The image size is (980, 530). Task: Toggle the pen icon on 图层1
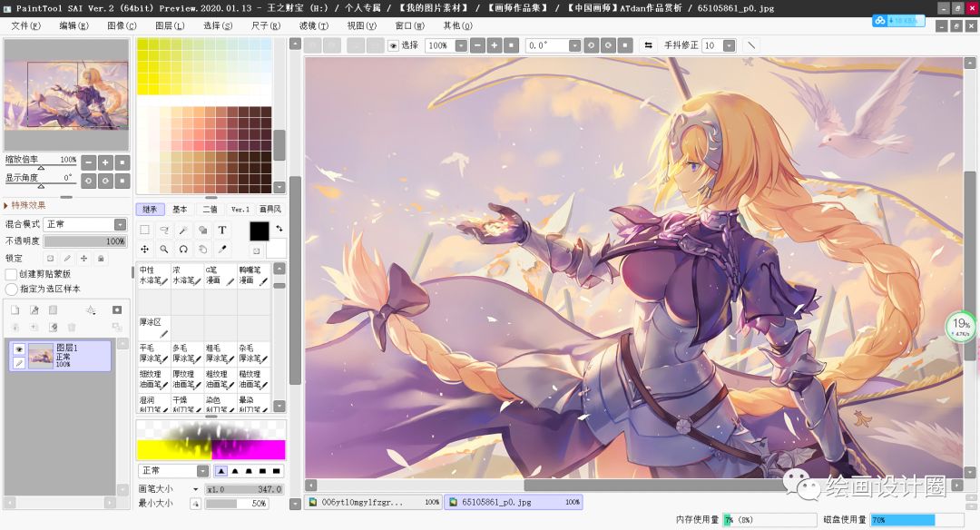tap(19, 362)
